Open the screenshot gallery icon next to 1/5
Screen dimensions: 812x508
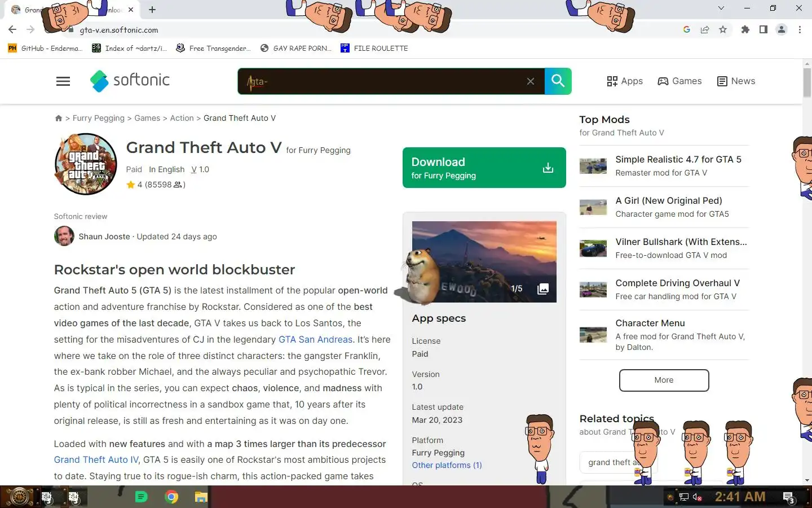coord(543,288)
